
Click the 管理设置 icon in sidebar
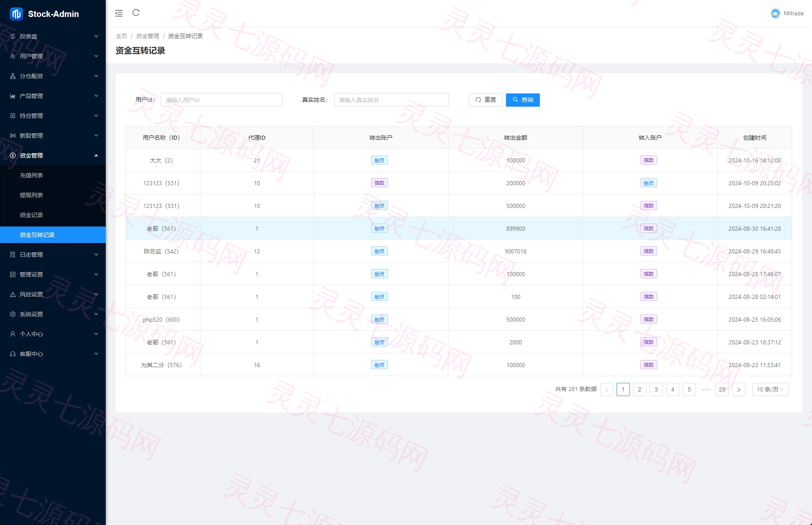(x=13, y=274)
